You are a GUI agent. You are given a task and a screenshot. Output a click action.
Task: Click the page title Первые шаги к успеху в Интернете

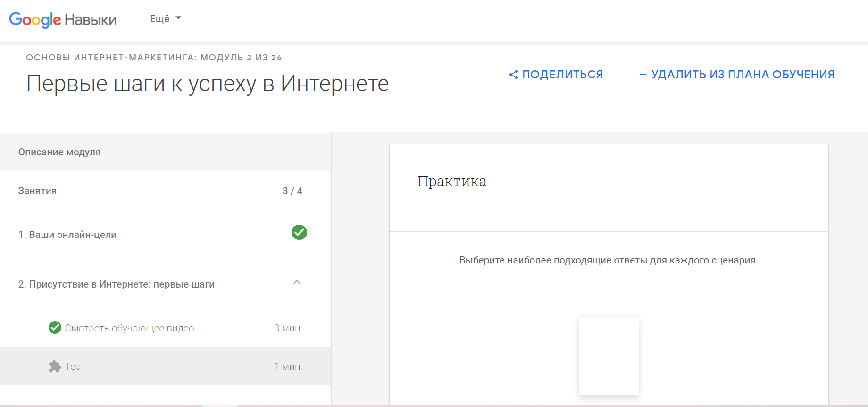(x=208, y=84)
